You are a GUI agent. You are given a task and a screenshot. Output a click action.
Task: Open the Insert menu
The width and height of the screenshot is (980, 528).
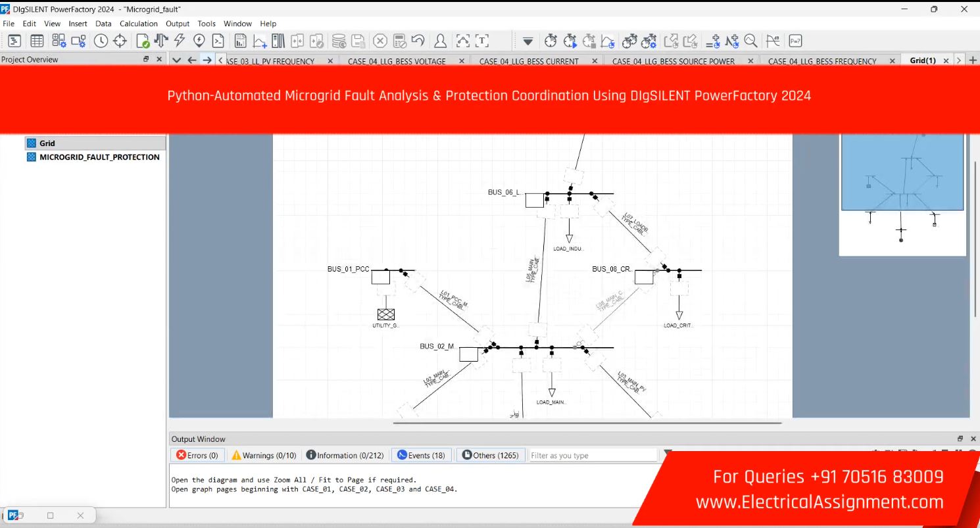pyautogui.click(x=78, y=24)
